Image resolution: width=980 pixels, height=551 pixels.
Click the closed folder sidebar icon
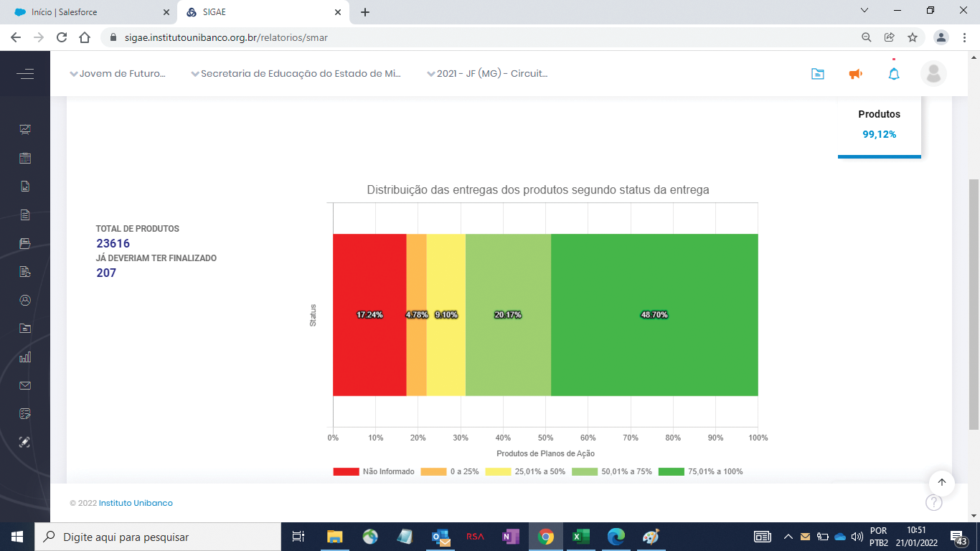[25, 329]
